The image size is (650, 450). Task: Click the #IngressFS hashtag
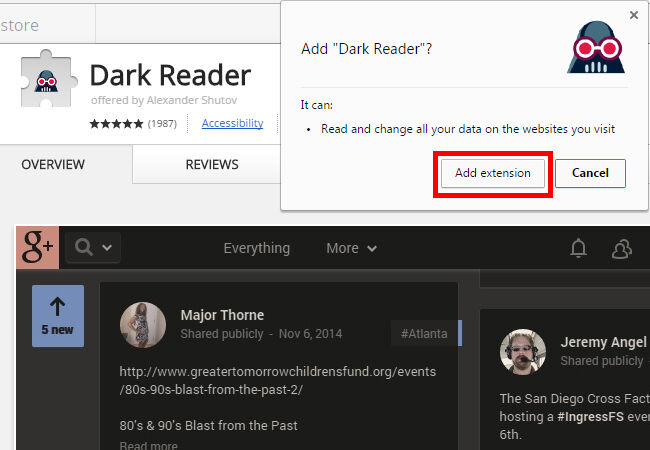(590, 416)
